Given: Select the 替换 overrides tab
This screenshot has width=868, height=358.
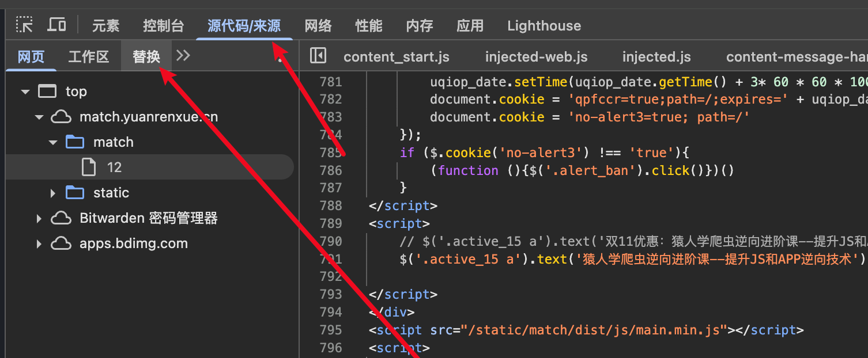Looking at the screenshot, I should point(146,57).
